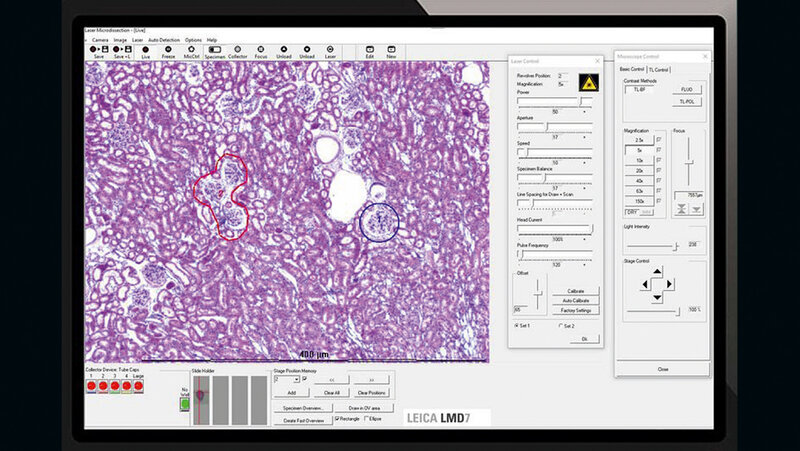Activate the Laser toolbar icon
This screenshot has height=451, width=800.
point(331,49)
